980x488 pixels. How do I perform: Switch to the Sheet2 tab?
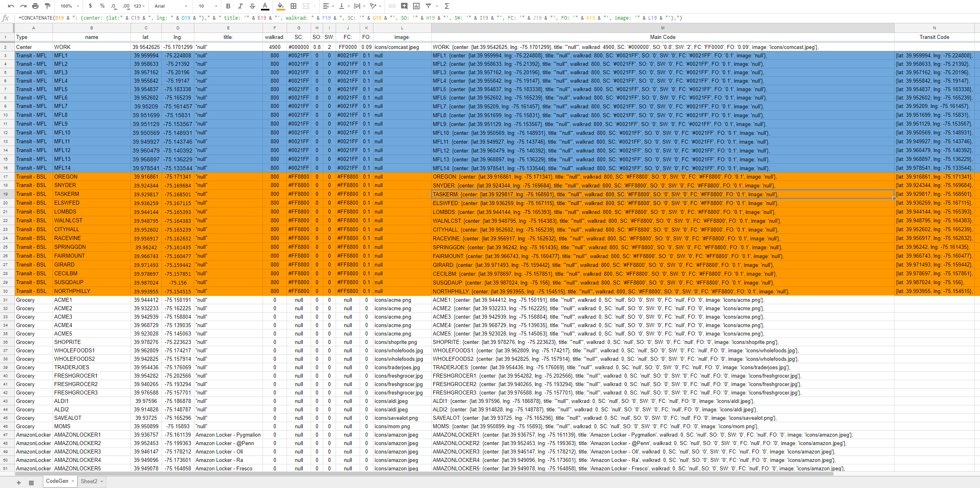[x=89, y=482]
